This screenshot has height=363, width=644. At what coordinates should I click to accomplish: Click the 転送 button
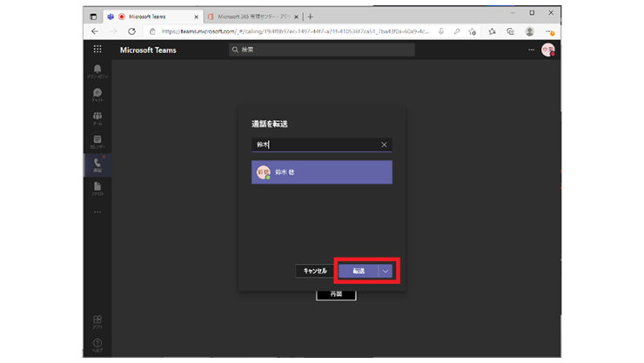pos(359,271)
